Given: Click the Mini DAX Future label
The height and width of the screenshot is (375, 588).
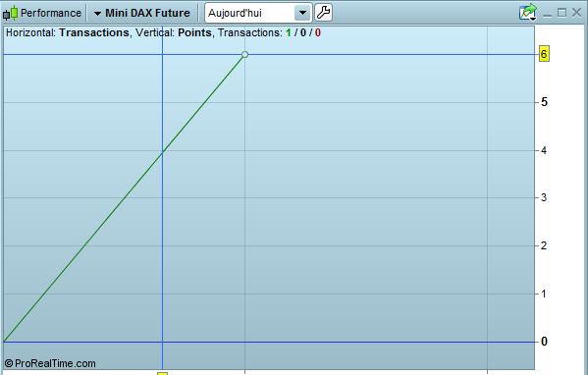Looking at the screenshot, I should click(x=147, y=13).
